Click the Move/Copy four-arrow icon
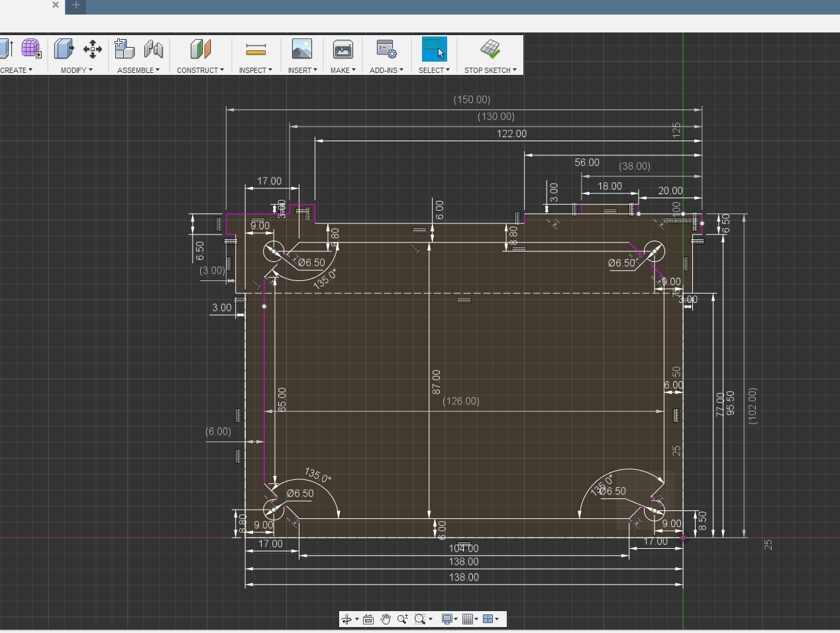The width and height of the screenshot is (840, 633). click(x=93, y=49)
